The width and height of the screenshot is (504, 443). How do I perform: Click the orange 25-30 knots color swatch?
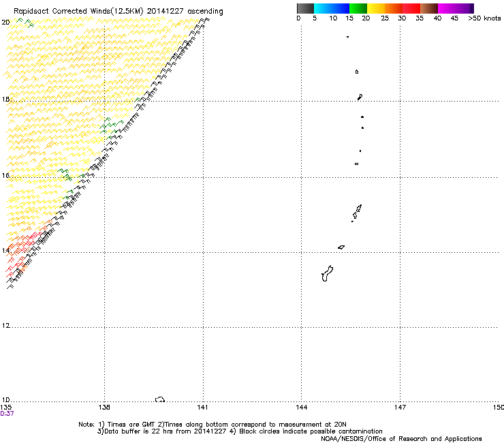pos(394,8)
